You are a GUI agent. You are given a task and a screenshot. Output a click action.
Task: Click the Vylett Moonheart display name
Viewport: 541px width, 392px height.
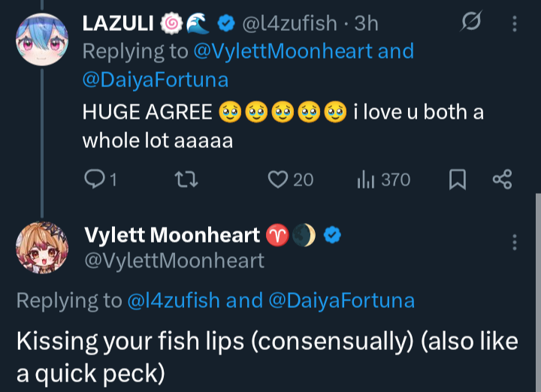[172, 236]
